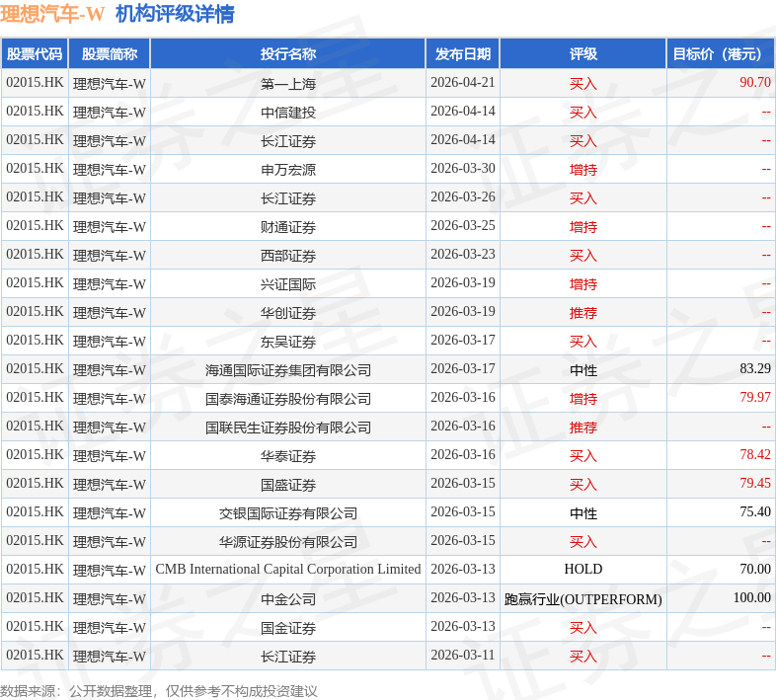776x700 pixels.
Task: Click the 第一上海 bank name cell
Action: (x=288, y=84)
